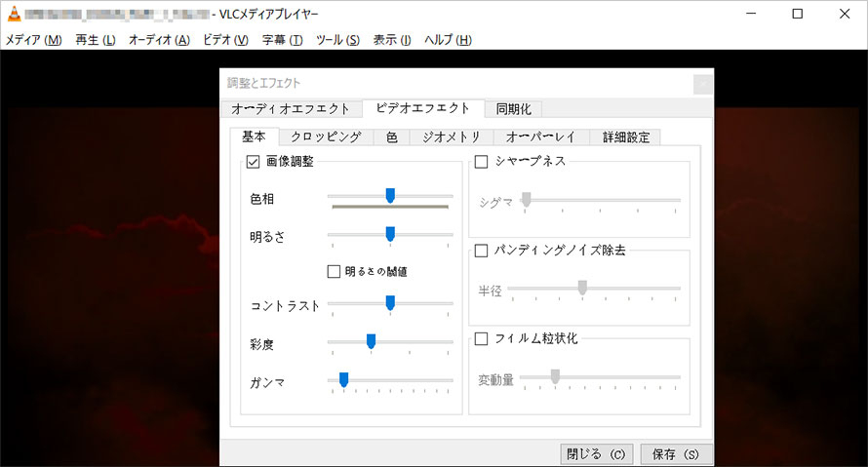Enable the バンディングノイズ除去 checkbox
Image resolution: width=868 pixels, height=467 pixels.
481,251
